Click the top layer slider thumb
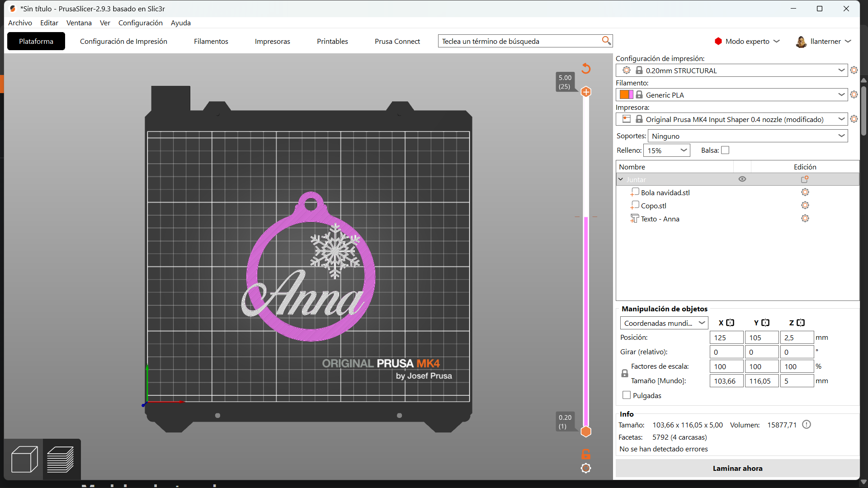 click(x=586, y=92)
